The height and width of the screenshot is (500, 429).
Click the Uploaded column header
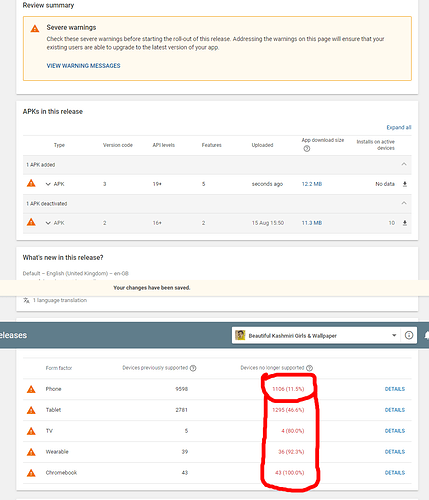(x=262, y=145)
